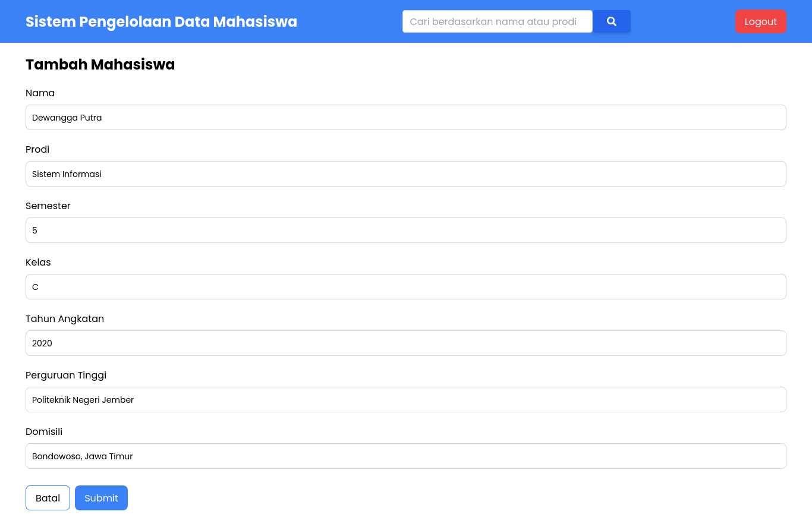Image resolution: width=812 pixels, height=527 pixels.
Task: Submit the new student form
Action: (101, 498)
